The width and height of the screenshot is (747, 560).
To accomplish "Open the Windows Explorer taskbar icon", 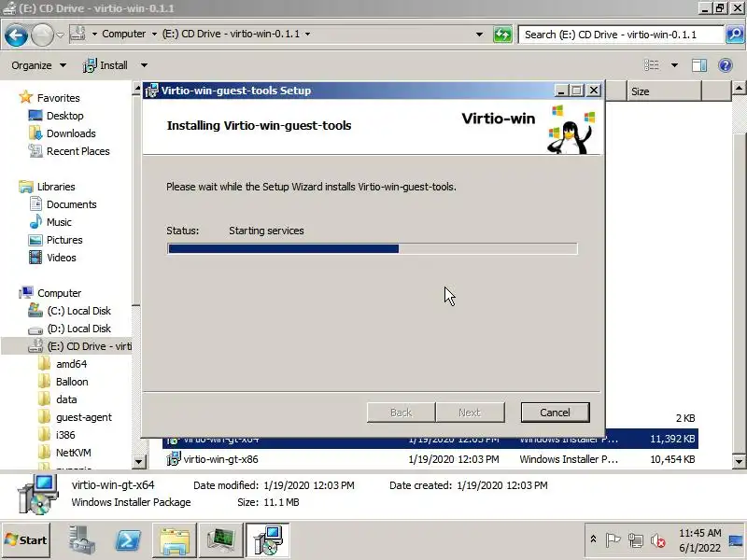I will click(175, 540).
